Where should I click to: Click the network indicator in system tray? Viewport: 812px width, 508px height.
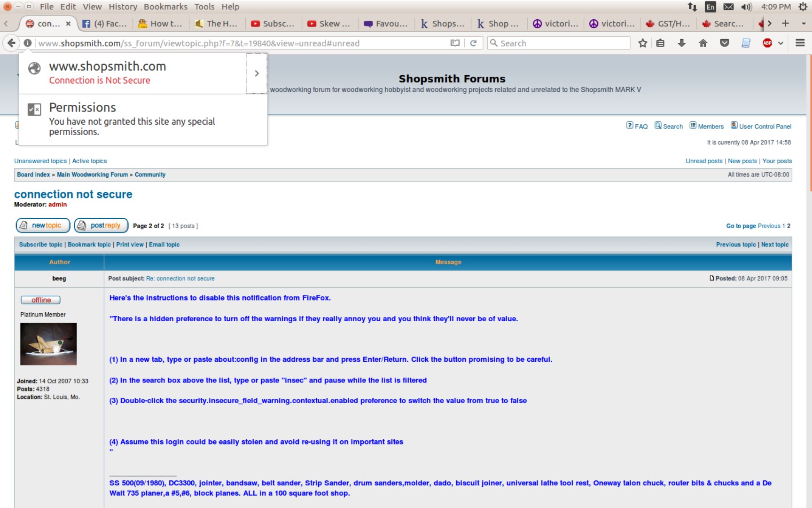tap(692, 7)
